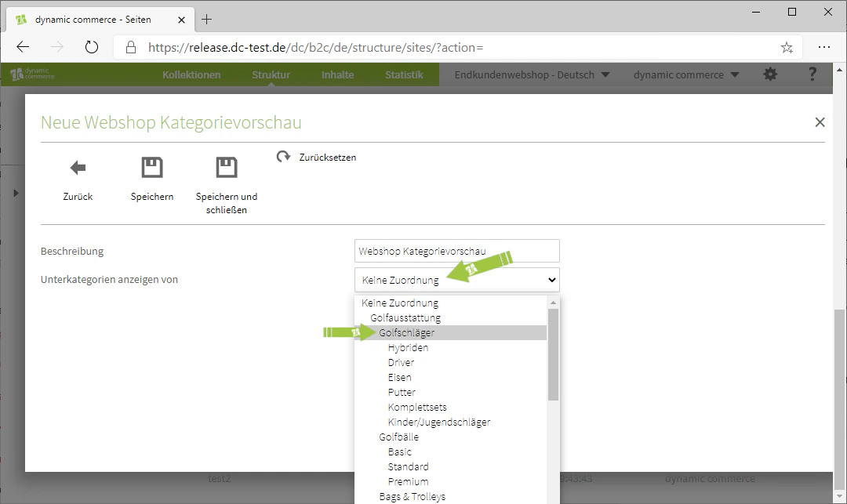Minimize the browser window
Image resolution: width=847 pixels, height=504 pixels.
point(756,12)
